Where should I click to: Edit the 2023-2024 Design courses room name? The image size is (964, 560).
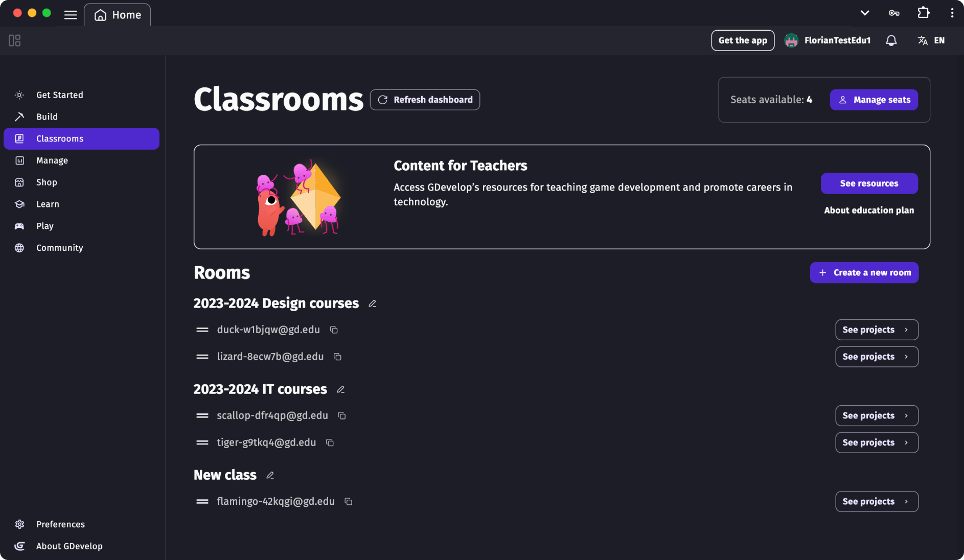(372, 303)
